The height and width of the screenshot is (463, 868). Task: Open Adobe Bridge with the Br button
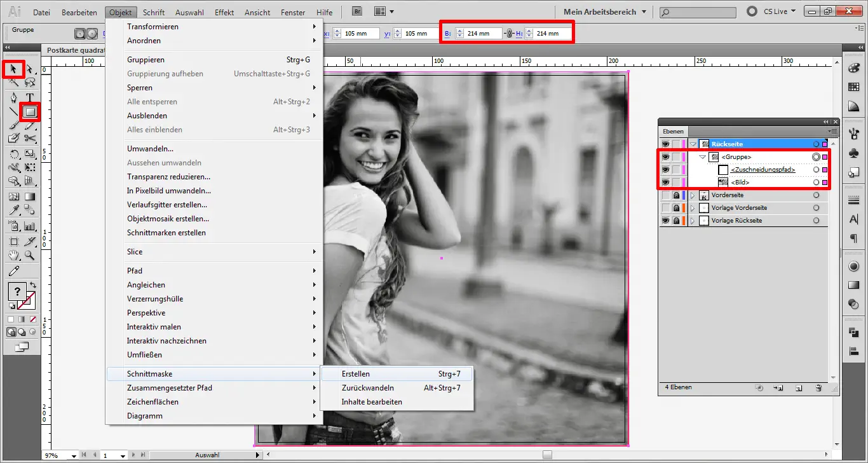coord(358,11)
